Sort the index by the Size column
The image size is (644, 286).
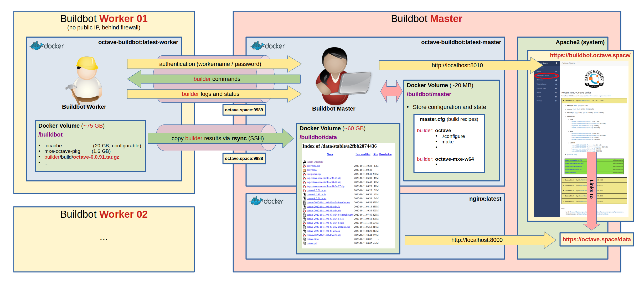pos(375,154)
